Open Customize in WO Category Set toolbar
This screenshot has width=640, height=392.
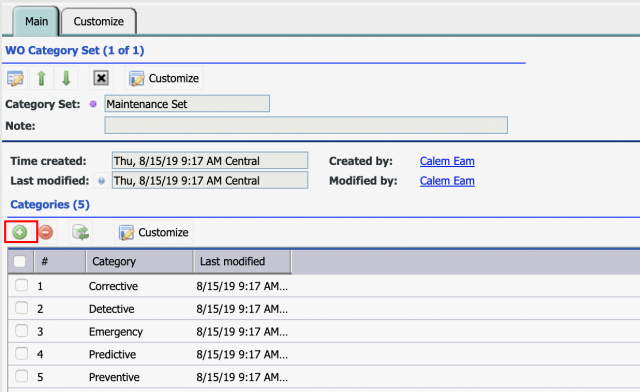click(164, 78)
